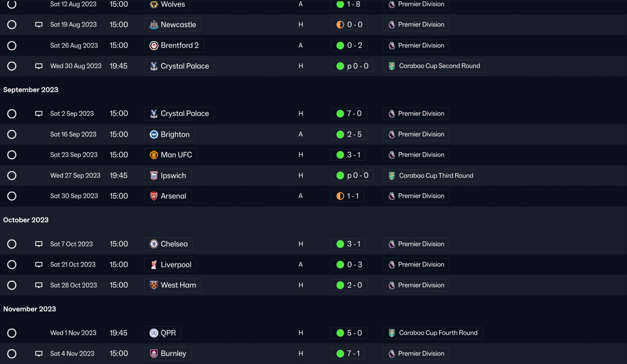Open the Liverpool team link
627x364 pixels.
click(x=176, y=265)
